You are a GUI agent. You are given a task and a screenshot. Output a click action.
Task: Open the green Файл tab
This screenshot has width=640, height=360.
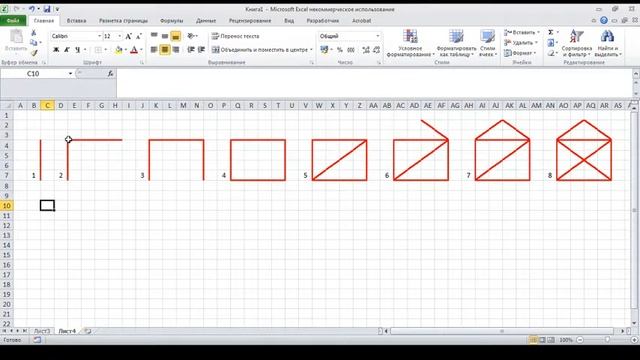coord(13,20)
